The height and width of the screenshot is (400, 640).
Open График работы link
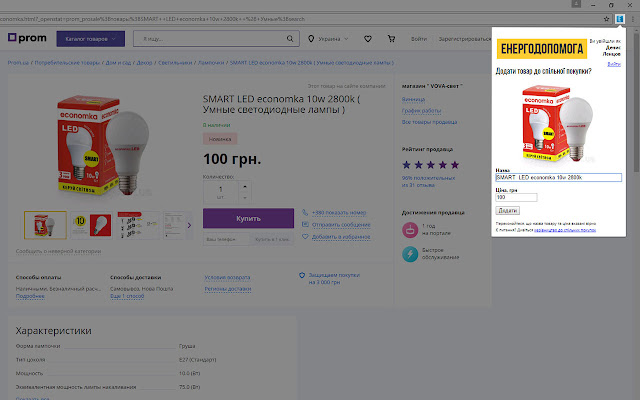(x=421, y=111)
